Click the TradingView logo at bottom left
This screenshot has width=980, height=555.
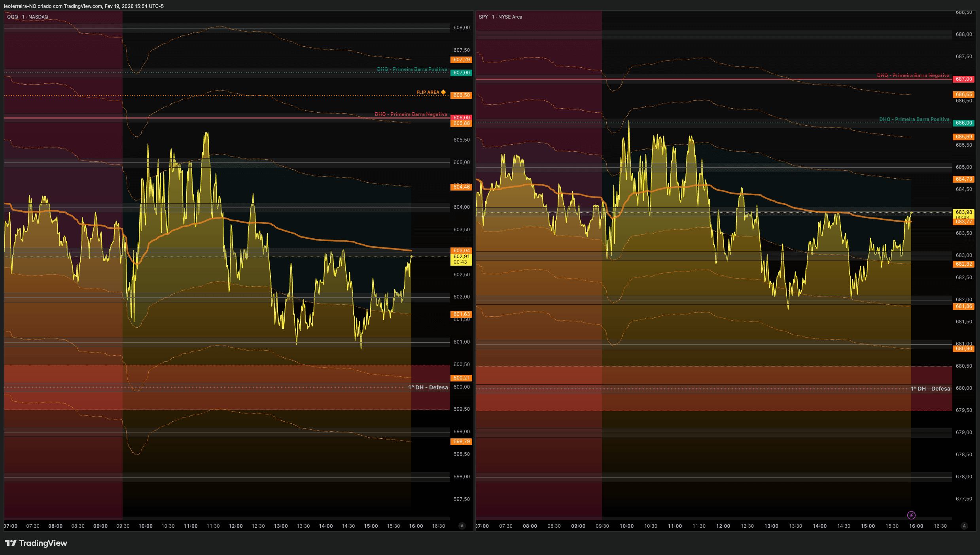(x=36, y=543)
